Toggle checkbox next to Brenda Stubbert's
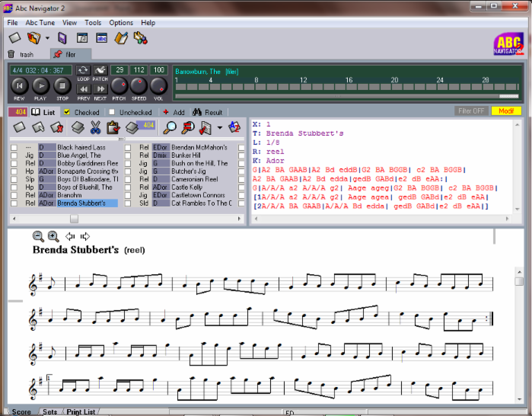532x416 pixels. point(14,203)
